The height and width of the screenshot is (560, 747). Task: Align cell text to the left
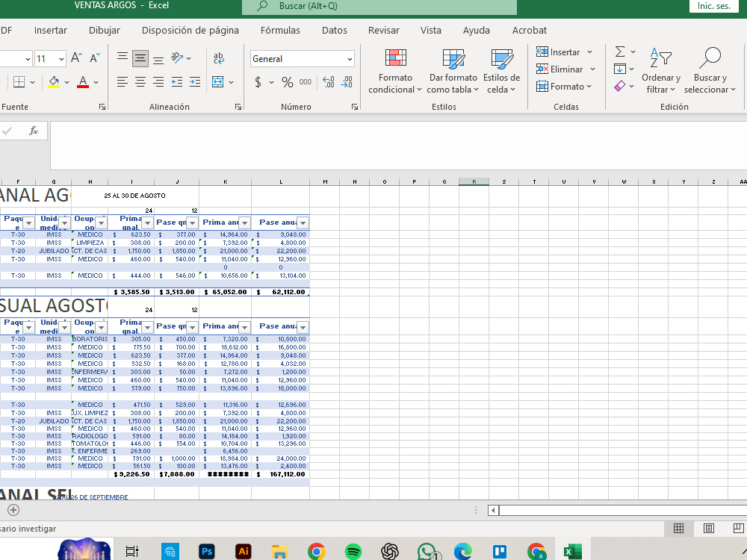123,82
